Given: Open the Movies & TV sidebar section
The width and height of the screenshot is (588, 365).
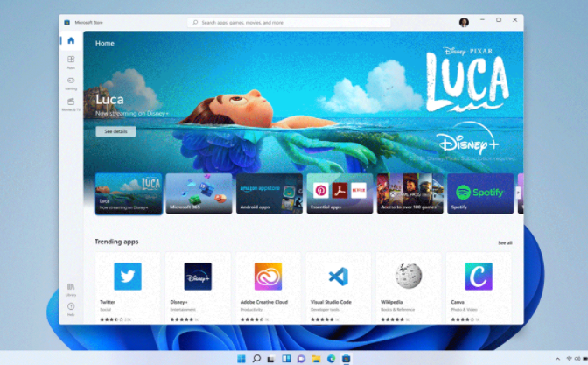Looking at the screenshot, I should coord(71,104).
